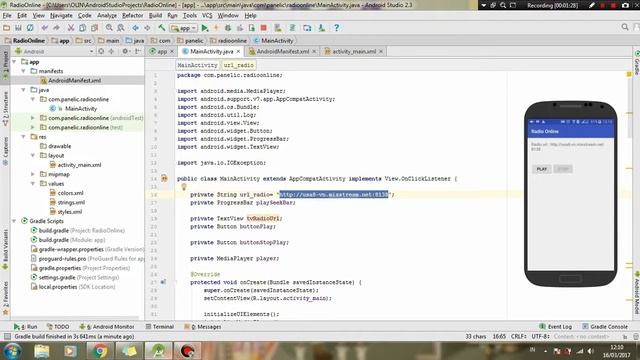This screenshot has width=640, height=360.
Task: Toggle the Structure tool window stripe
Action: coord(5,108)
